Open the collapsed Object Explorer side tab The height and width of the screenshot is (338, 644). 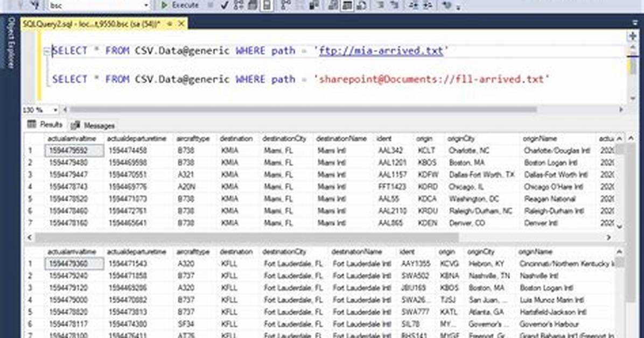click(x=11, y=43)
